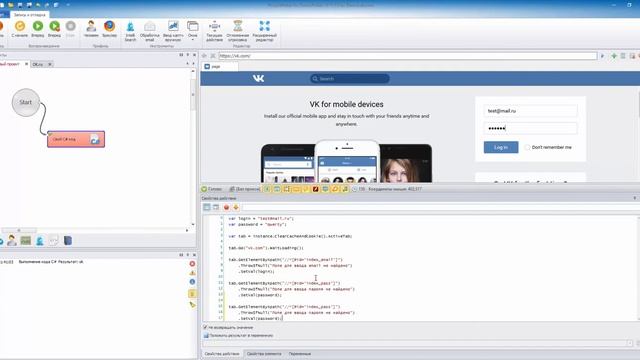Click the red circle icon in the code editor toolbar
The width and height of the screenshot is (640, 360).
(226, 207)
